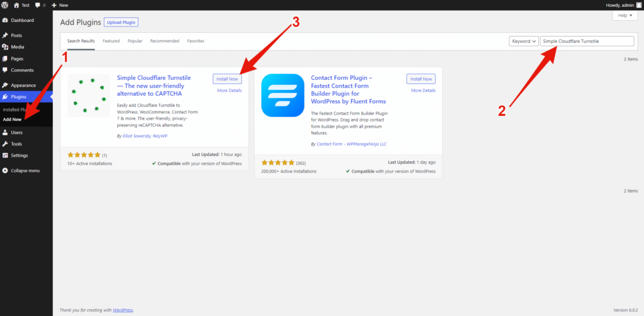The width and height of the screenshot is (644, 316).
Task: Switch to Favorites tab
Action: (196, 41)
